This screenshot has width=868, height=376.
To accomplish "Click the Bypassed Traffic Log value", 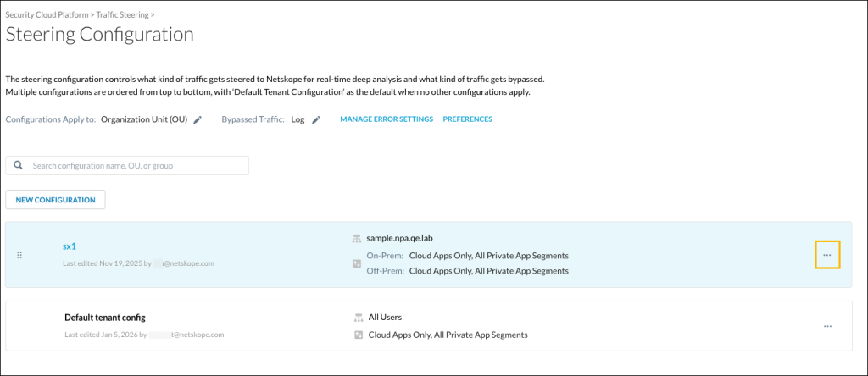I will [x=298, y=119].
